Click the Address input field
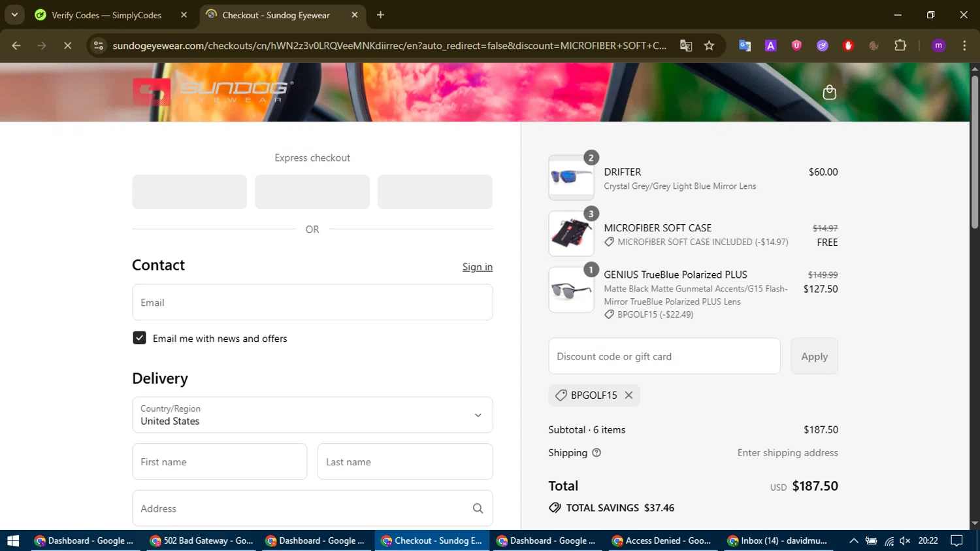 (312, 509)
